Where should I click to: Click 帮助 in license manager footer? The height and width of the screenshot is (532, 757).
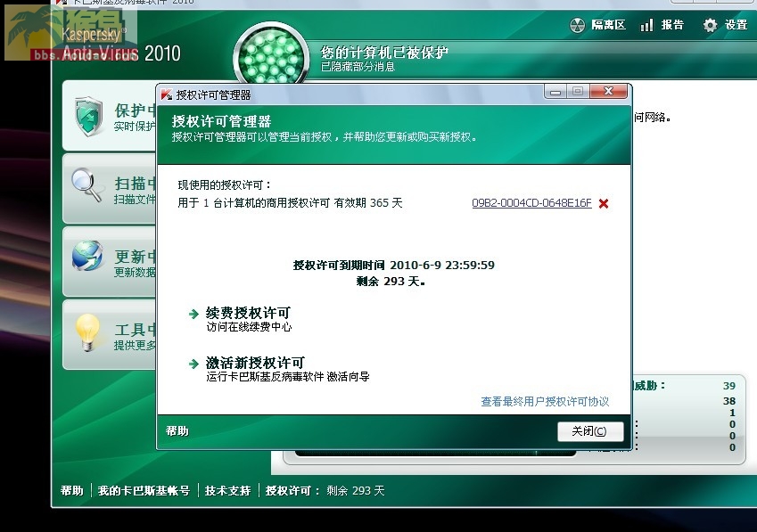tap(177, 430)
